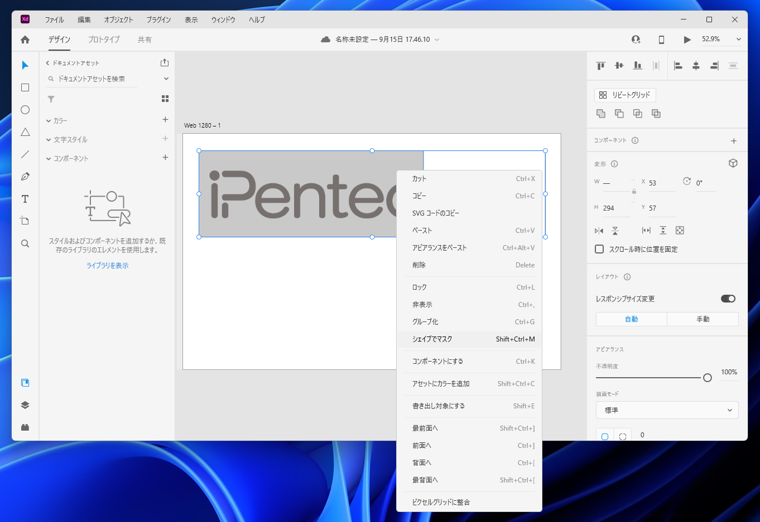The image size is (760, 522).
Task: Switch assets to grid view
Action: click(165, 99)
